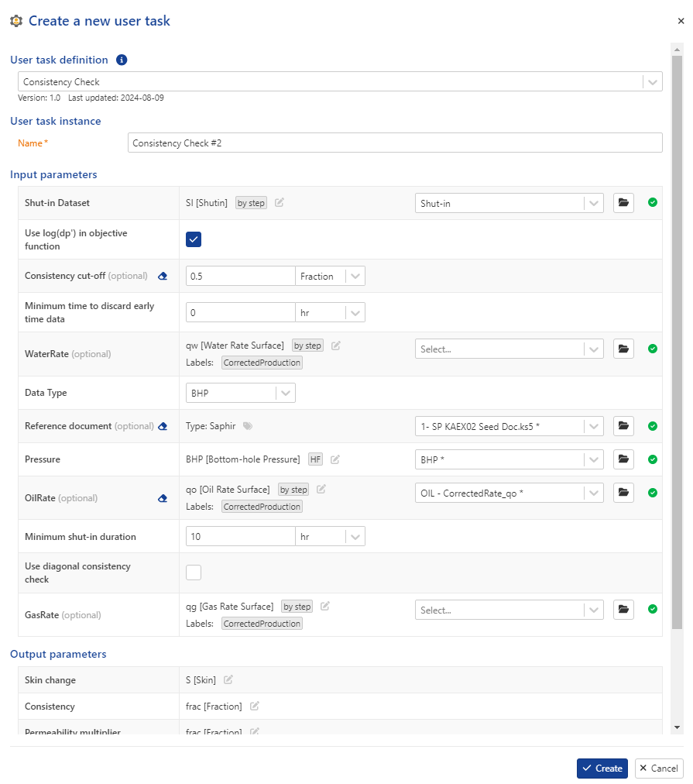Click the by step tag on Shut-in Dataset
693x784 pixels.
(251, 202)
